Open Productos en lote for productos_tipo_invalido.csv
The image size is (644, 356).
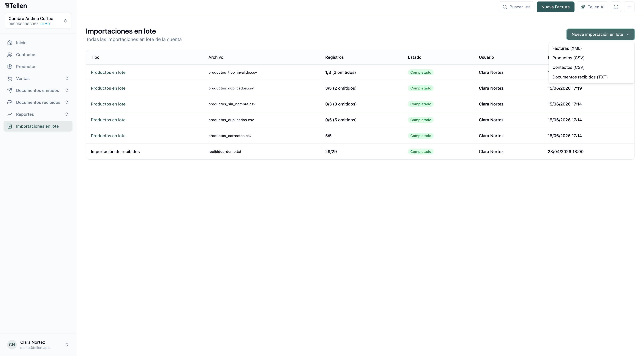(108, 73)
